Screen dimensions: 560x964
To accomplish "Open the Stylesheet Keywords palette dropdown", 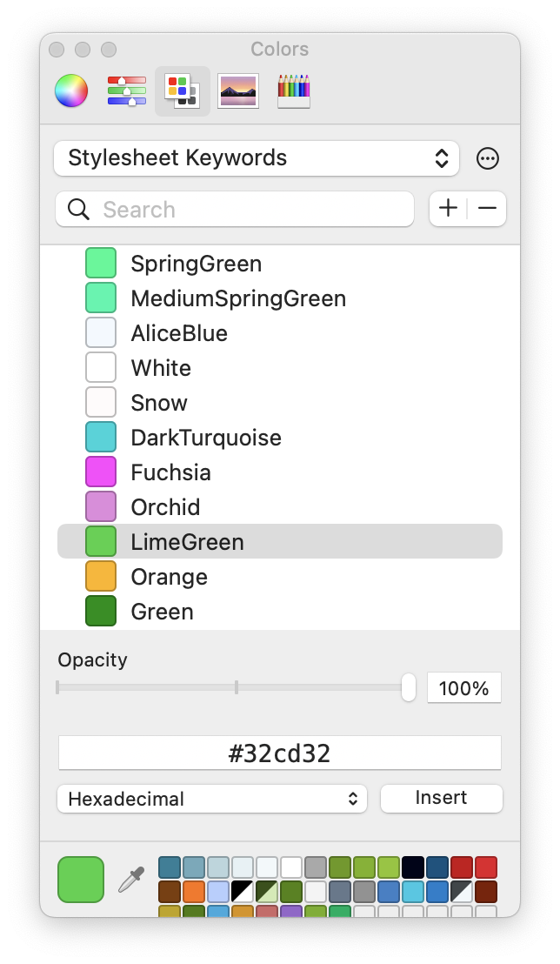I will click(x=257, y=158).
